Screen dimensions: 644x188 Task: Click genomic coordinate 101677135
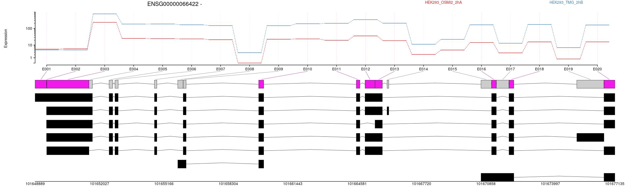pos(615,184)
